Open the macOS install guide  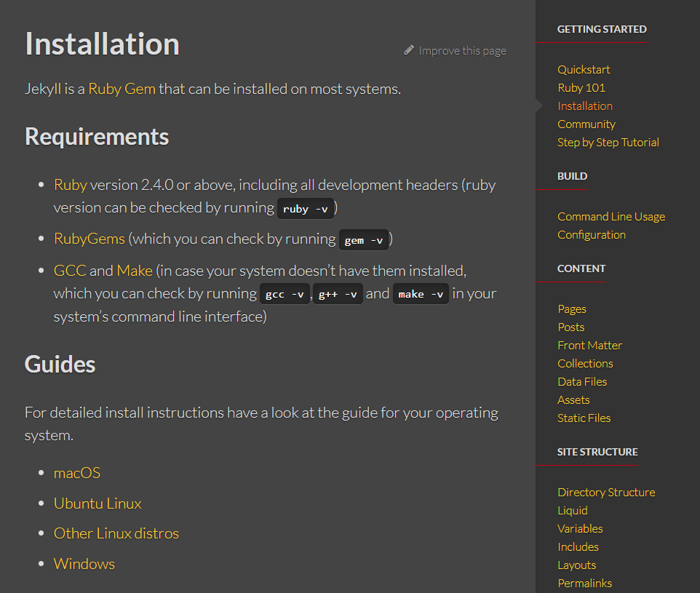(x=77, y=473)
